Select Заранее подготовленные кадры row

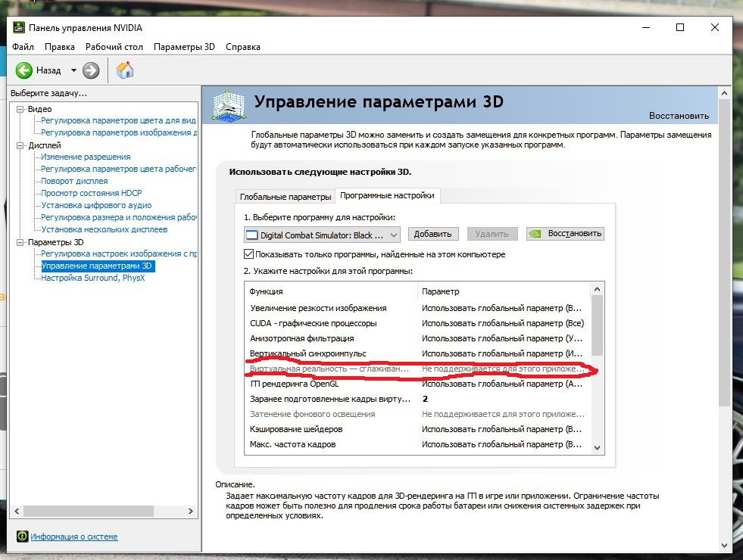418,399
